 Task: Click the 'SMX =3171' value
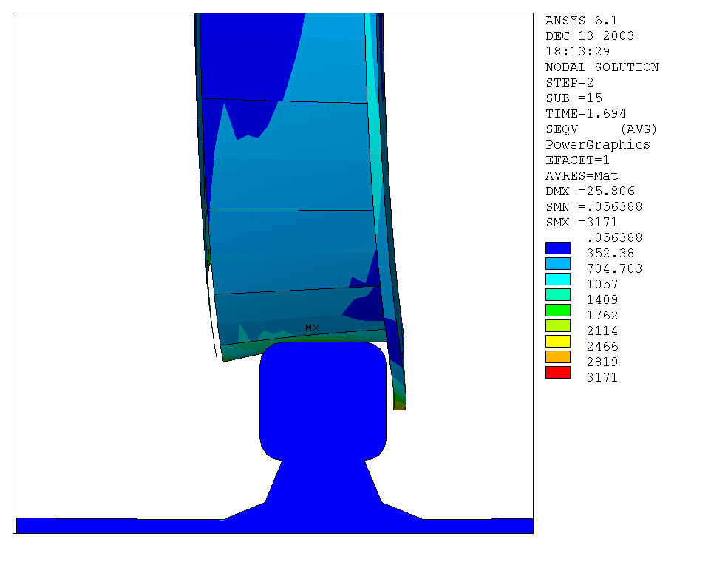581,222
